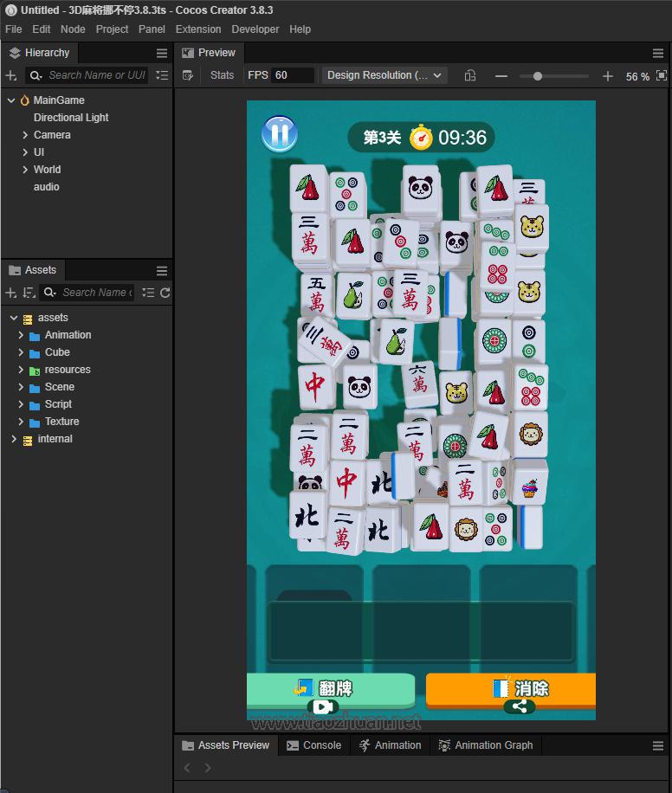Open the sort options in Assets panel
Viewport: 672px width, 793px height.
tap(29, 293)
